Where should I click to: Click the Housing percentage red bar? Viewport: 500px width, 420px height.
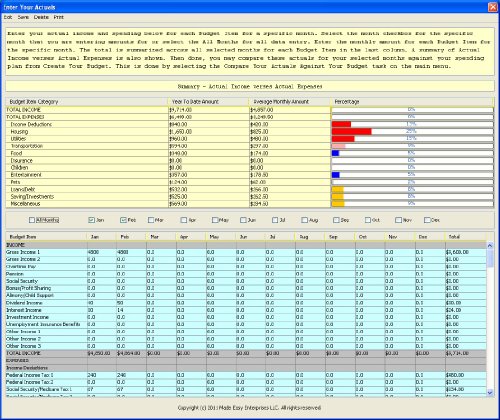[x=352, y=132]
